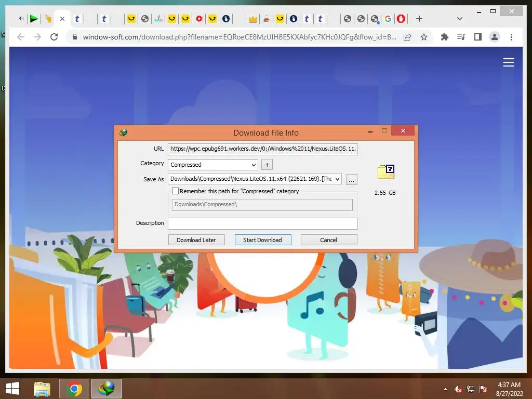Image resolution: width=532 pixels, height=399 pixels.
Task: Enable Remember this path checkbox
Action: pyautogui.click(x=176, y=191)
